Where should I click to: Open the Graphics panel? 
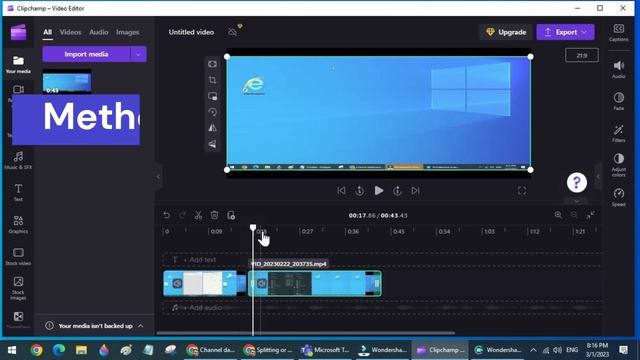pos(18,224)
